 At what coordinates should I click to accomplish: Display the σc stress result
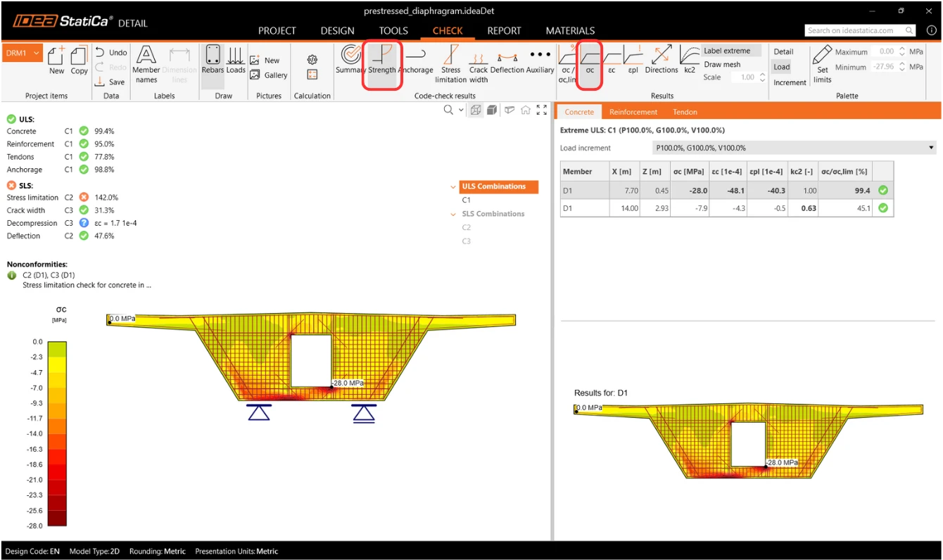tap(590, 60)
